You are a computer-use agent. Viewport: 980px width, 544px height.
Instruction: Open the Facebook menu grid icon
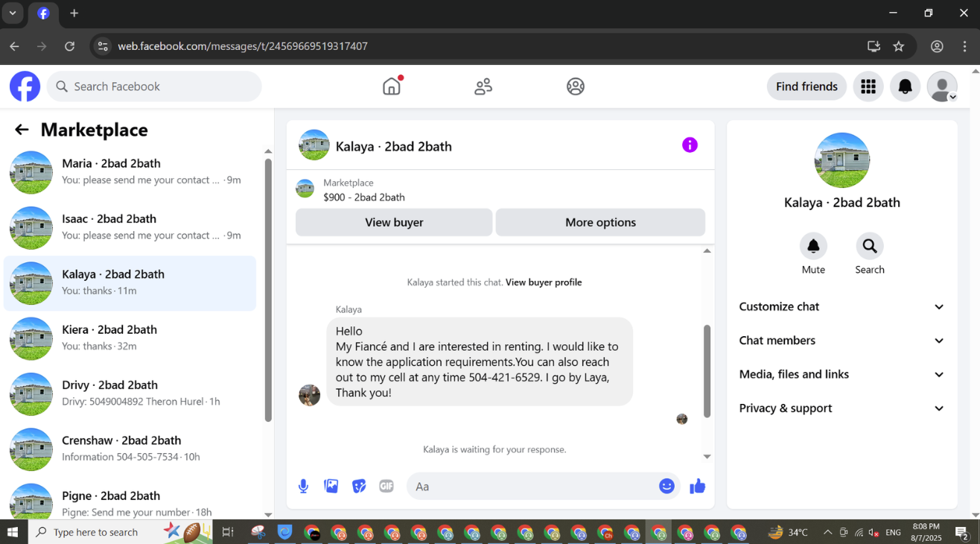(x=868, y=86)
